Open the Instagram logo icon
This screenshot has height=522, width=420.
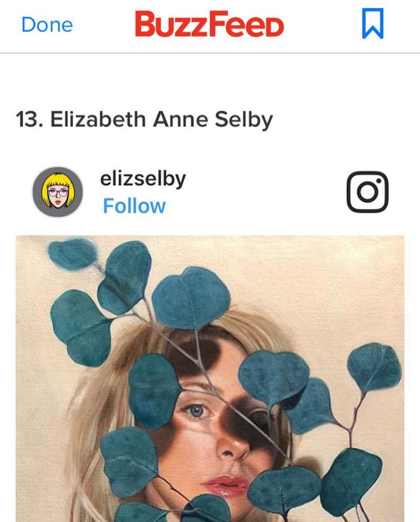pos(367,192)
